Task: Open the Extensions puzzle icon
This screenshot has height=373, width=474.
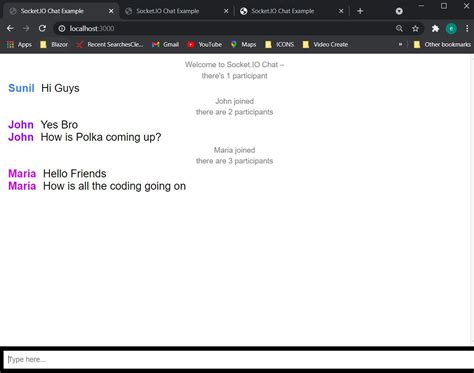Action: (x=435, y=29)
